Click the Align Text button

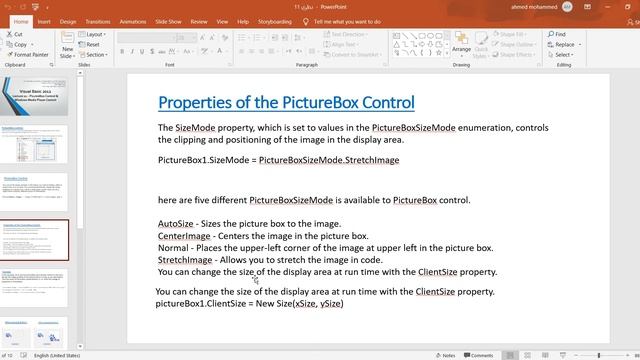click(341, 44)
